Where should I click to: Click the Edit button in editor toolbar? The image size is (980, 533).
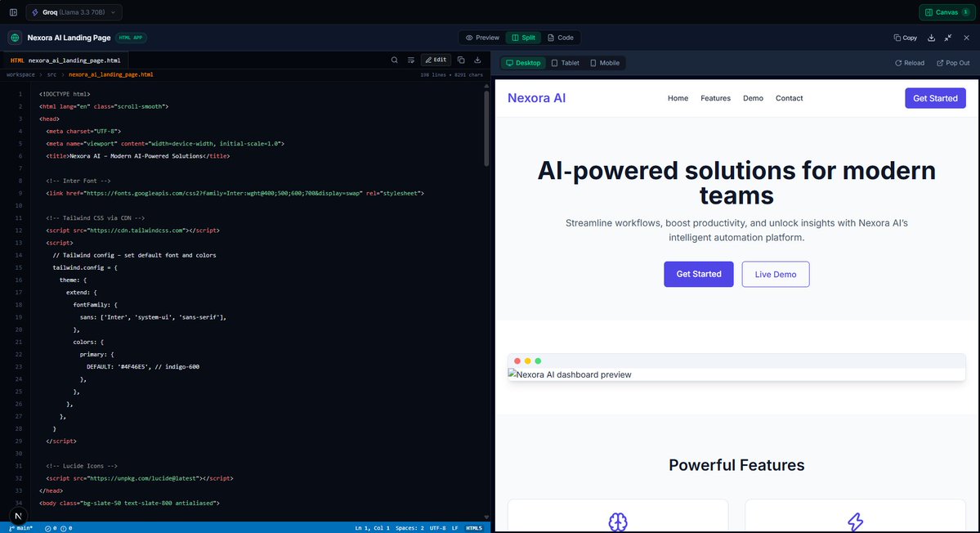436,60
